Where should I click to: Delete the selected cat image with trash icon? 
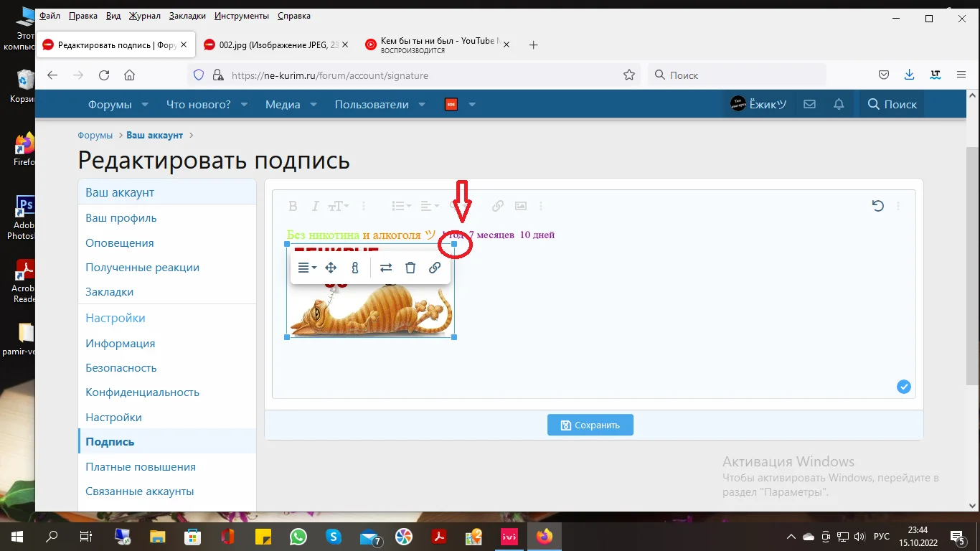click(x=410, y=268)
